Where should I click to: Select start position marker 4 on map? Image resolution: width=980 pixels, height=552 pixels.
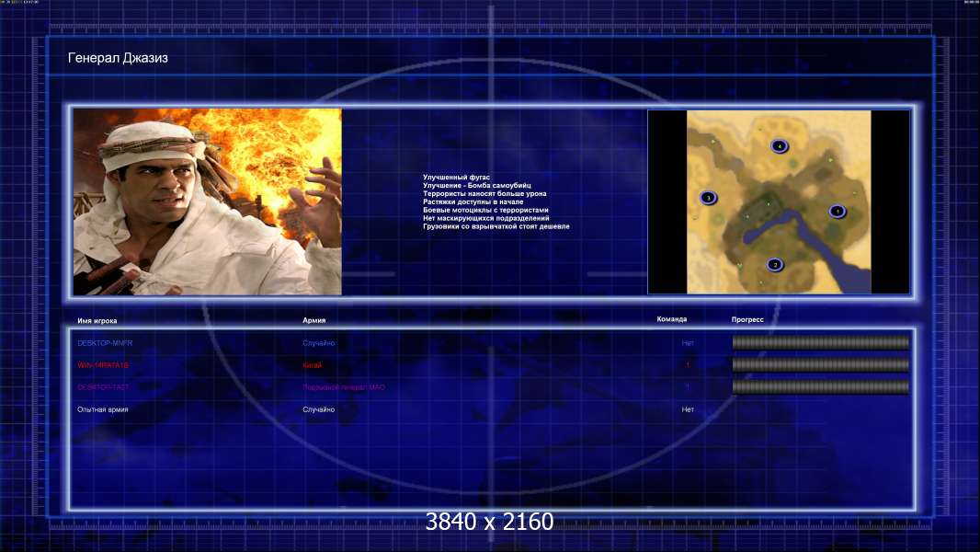pyautogui.click(x=779, y=146)
